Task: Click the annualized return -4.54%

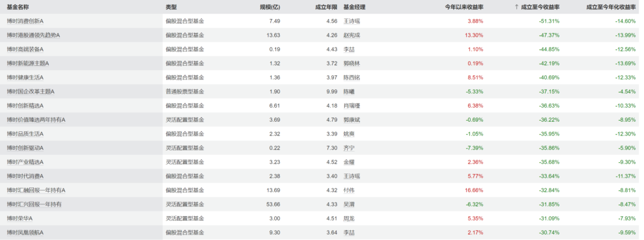Action: (x=627, y=92)
